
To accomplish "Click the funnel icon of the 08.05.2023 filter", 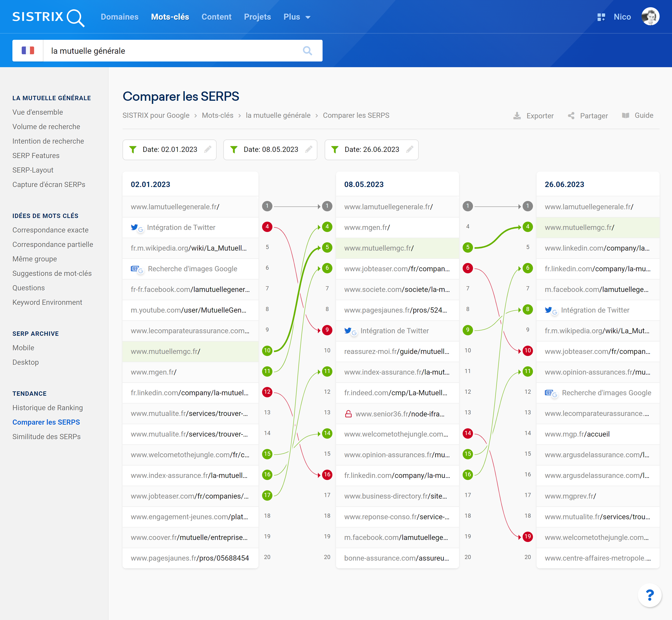I will click(x=234, y=150).
